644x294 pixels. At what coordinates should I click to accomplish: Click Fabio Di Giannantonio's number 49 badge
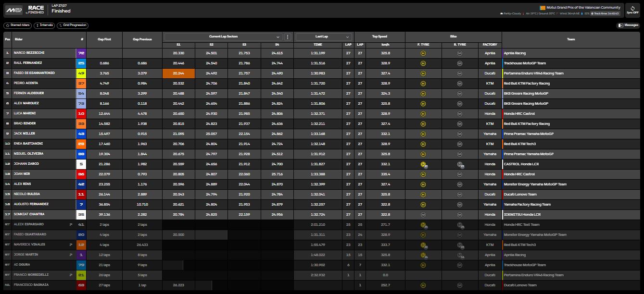click(x=81, y=73)
